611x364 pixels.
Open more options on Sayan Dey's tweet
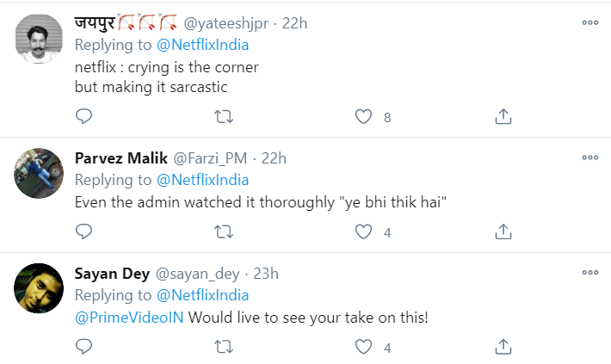point(589,273)
